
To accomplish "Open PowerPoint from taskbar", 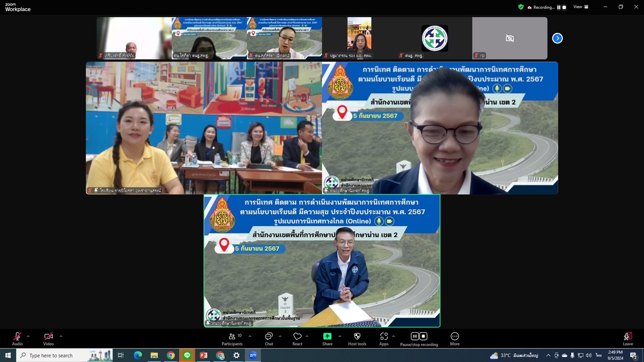I will click(x=203, y=355).
